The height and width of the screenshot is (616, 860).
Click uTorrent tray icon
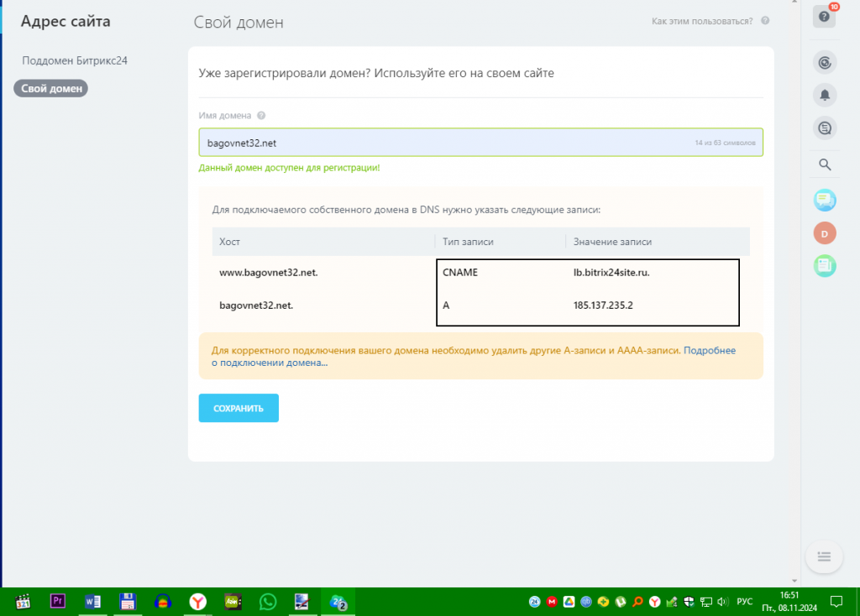coord(621,602)
